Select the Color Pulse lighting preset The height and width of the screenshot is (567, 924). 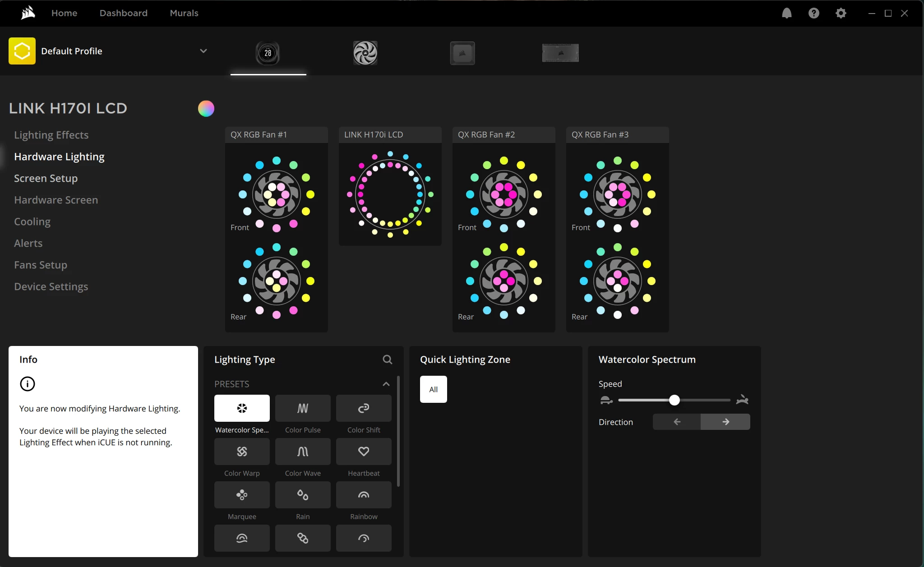[x=303, y=408]
